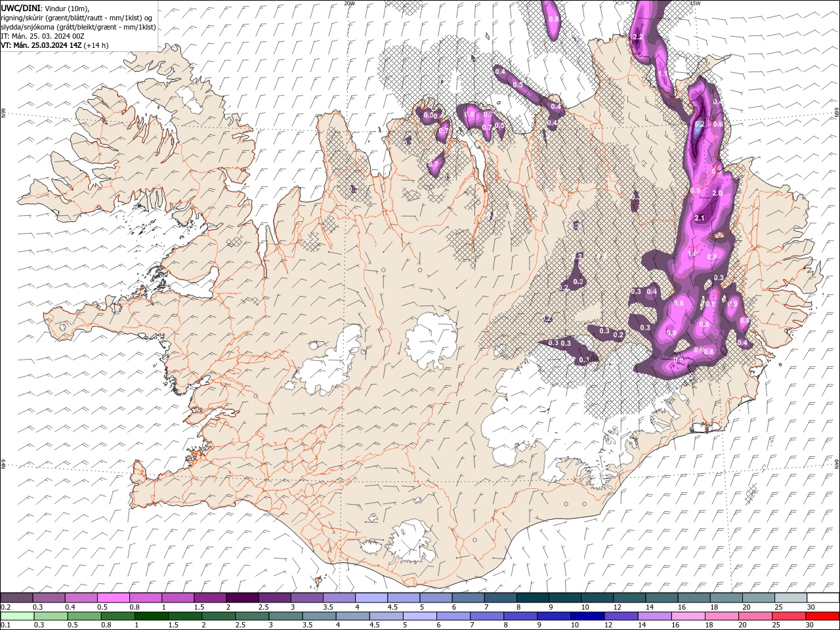Click the '2.2' snowfall value on the map
The width and height of the screenshot is (840, 630).
(637, 37)
